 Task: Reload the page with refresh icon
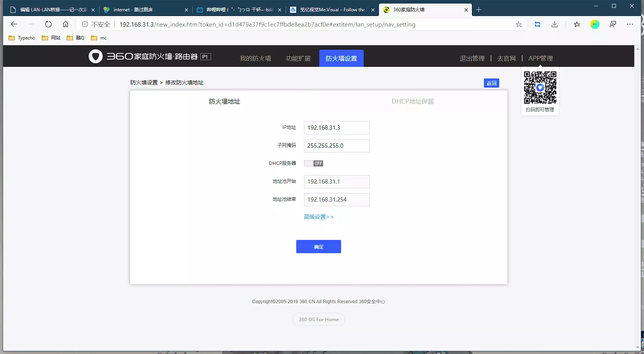point(48,24)
